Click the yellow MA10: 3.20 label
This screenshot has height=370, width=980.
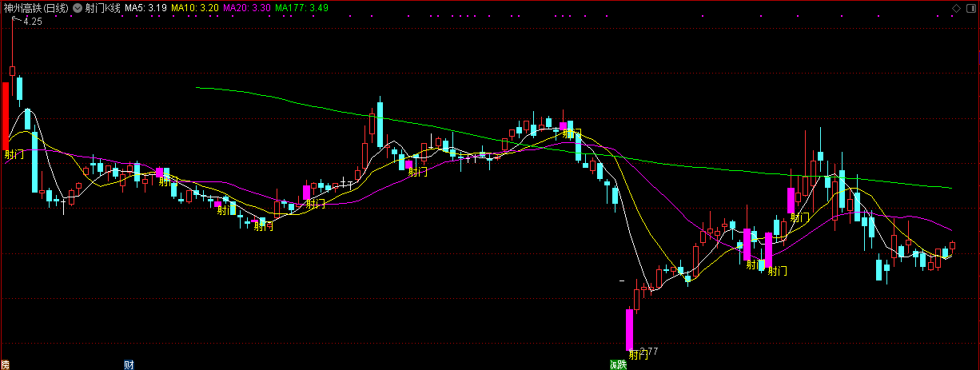[195, 8]
